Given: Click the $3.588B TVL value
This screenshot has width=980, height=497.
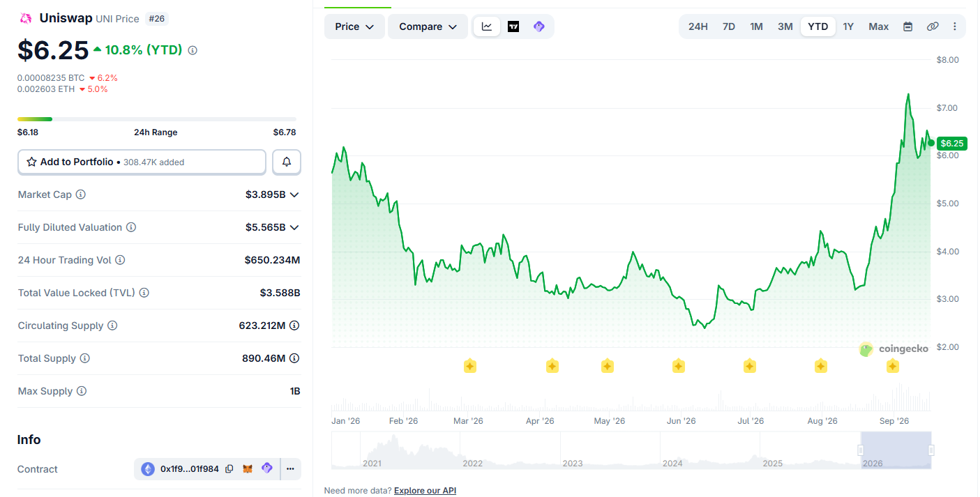Looking at the screenshot, I should pyautogui.click(x=280, y=293).
